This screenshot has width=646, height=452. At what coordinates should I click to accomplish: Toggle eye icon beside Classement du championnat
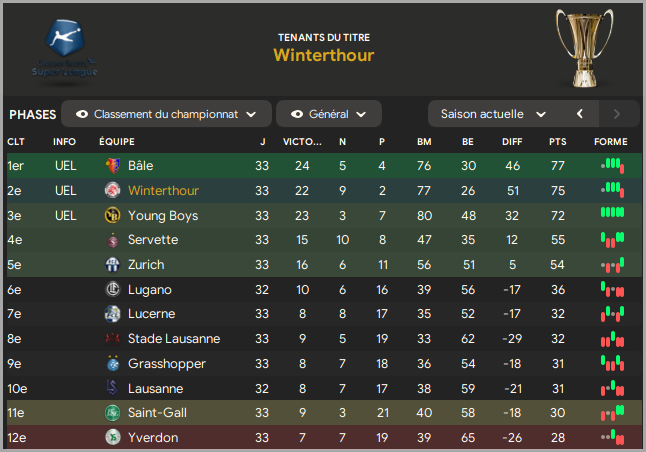click(82, 114)
